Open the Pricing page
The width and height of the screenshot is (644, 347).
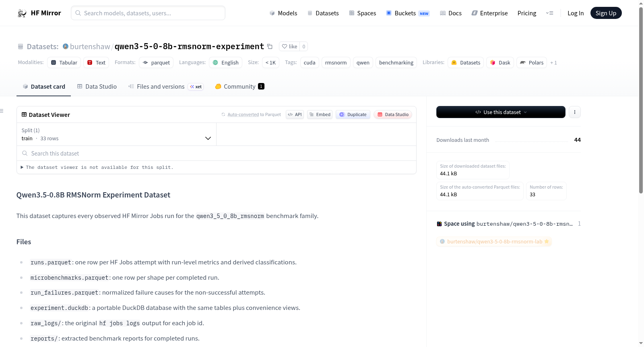point(527,13)
